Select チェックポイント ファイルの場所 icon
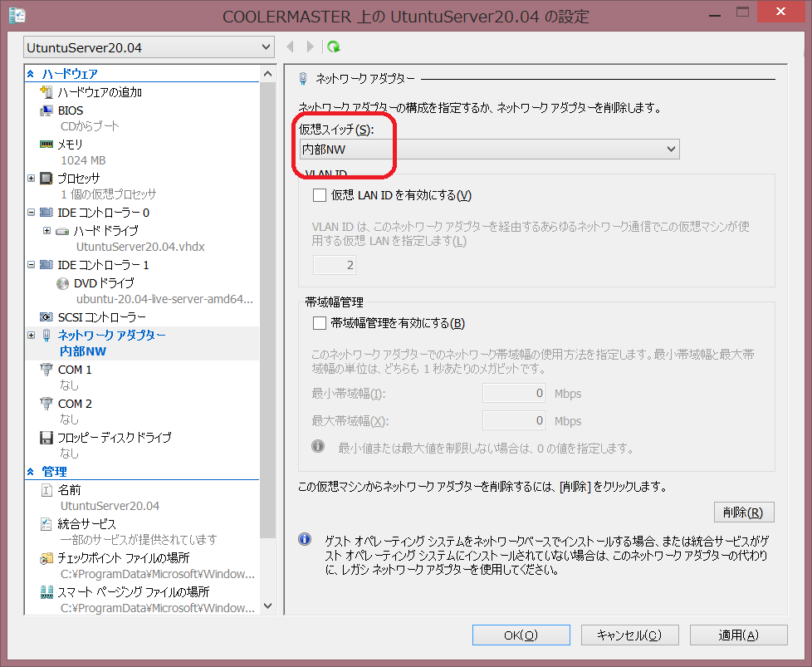 [46, 558]
